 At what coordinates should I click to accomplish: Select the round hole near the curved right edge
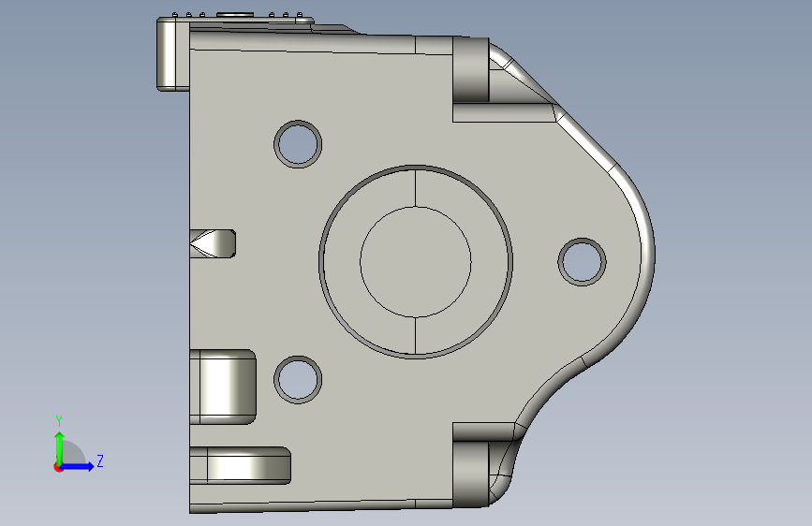[582, 261]
